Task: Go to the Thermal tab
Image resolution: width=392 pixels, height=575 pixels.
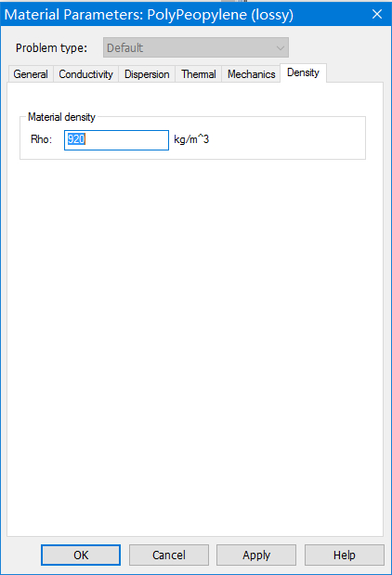Action: [199, 74]
